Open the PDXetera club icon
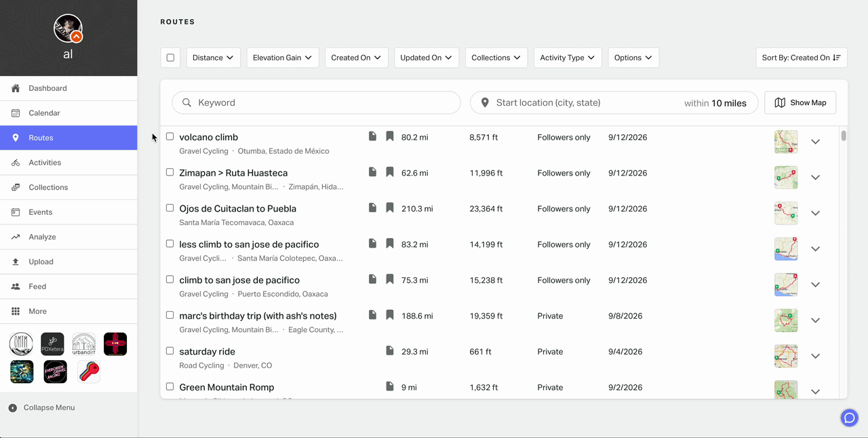Viewport: 868px width, 438px height. [53, 344]
